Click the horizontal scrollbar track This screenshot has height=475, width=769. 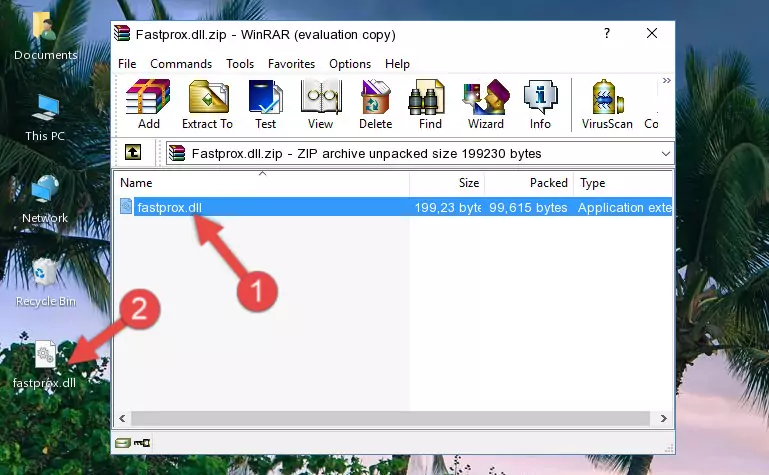tap(390, 418)
